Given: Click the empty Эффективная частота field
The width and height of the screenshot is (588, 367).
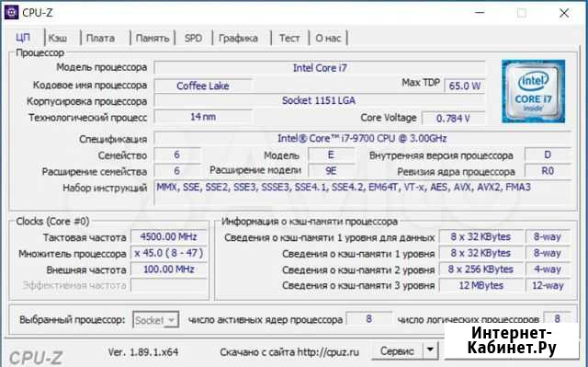Looking at the screenshot, I should coord(169,285).
